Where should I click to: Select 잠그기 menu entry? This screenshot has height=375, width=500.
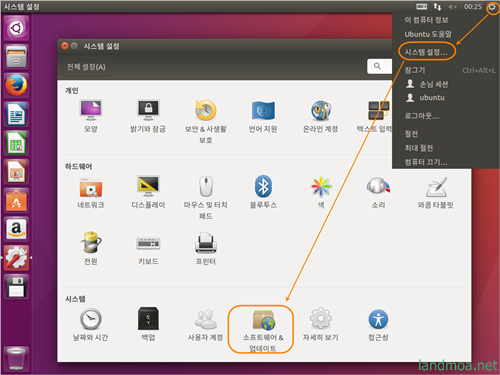click(x=446, y=70)
